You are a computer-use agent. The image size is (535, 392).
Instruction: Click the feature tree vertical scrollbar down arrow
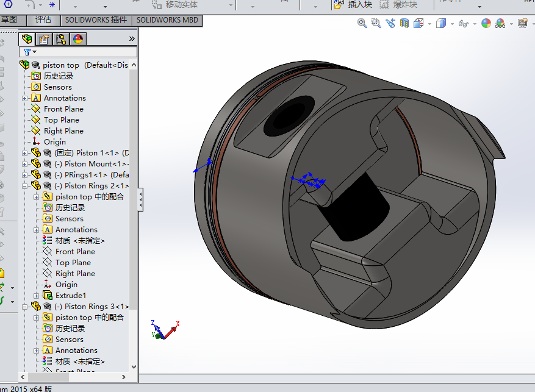(134, 367)
